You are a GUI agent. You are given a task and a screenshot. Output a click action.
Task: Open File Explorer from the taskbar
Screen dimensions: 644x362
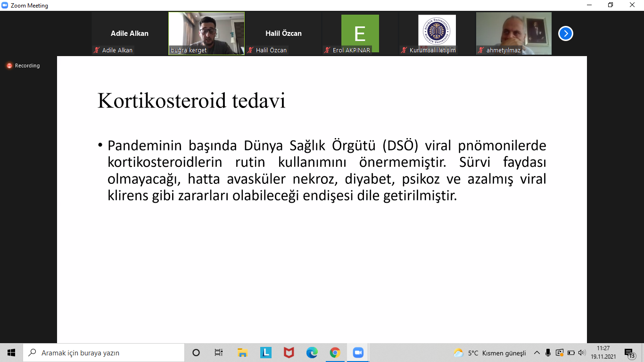[x=242, y=353]
